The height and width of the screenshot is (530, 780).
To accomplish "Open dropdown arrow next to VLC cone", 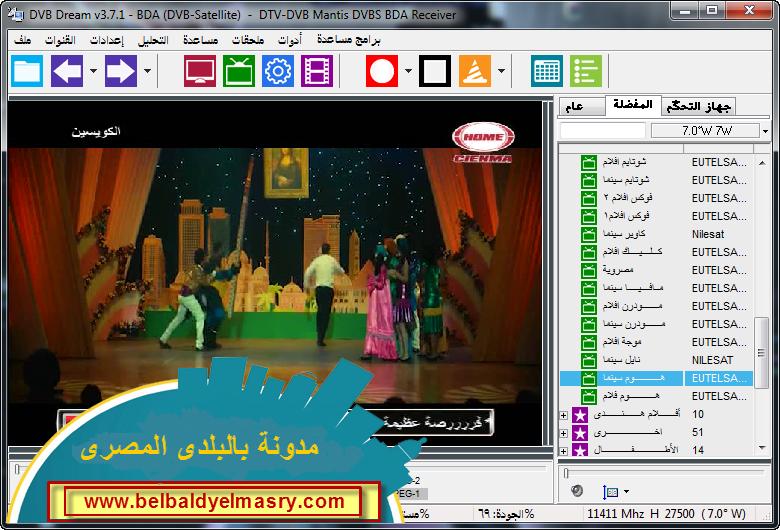I will pos(501,71).
